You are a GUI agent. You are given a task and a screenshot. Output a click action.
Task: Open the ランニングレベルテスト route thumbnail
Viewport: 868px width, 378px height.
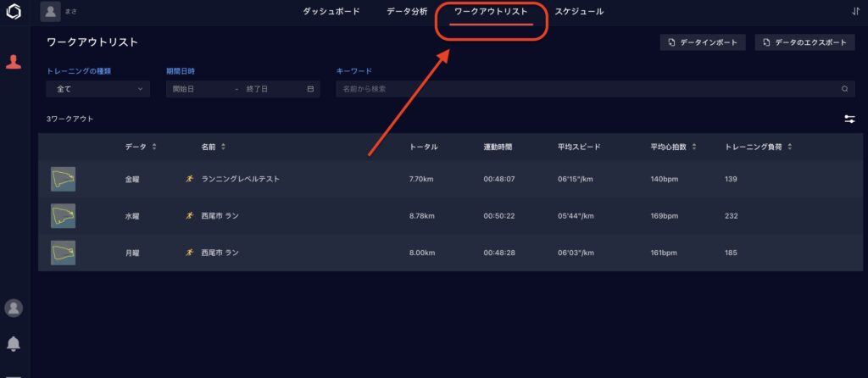(63, 179)
